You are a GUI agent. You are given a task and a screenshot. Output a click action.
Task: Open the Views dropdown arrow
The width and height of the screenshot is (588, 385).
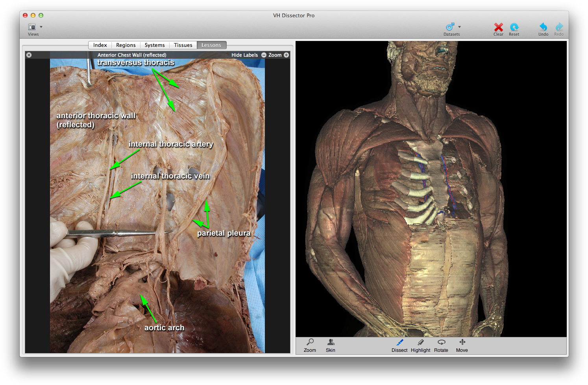pos(41,27)
